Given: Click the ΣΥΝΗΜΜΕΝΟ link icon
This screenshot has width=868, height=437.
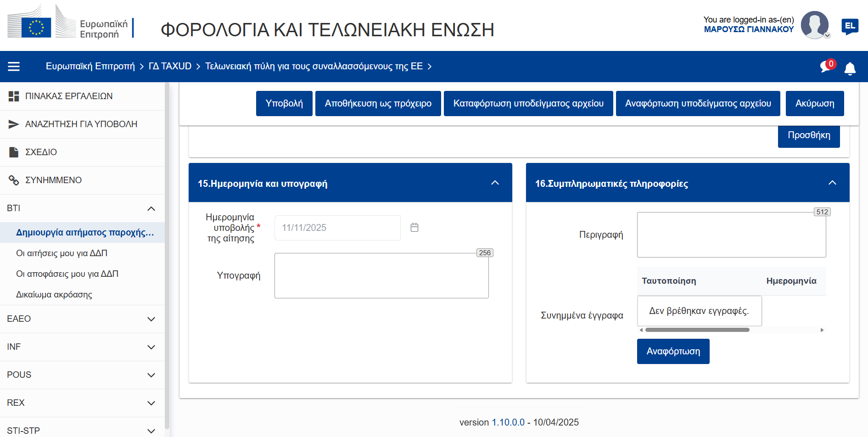Looking at the screenshot, I should [14, 180].
